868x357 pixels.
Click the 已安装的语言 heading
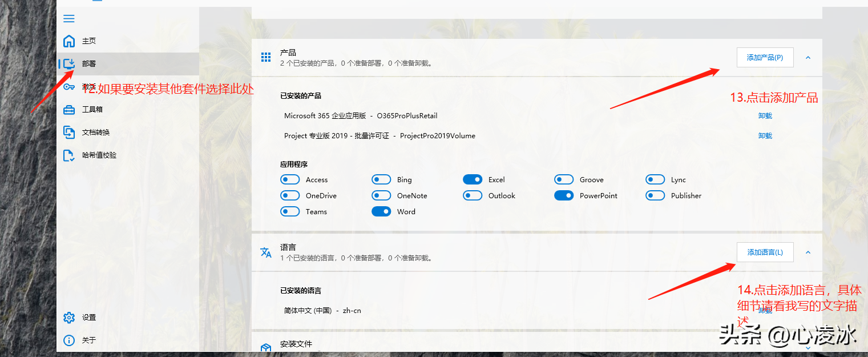click(301, 291)
